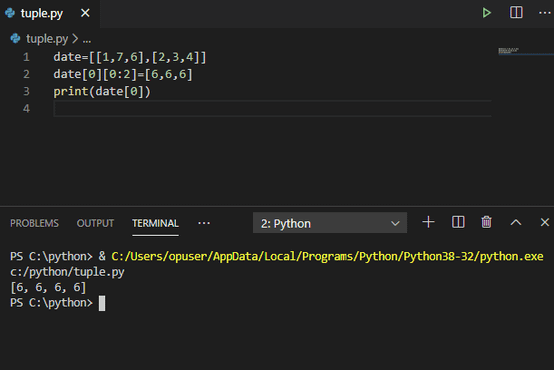Maximize the panel with up chevron
This screenshot has height=370, width=554.
tap(516, 222)
